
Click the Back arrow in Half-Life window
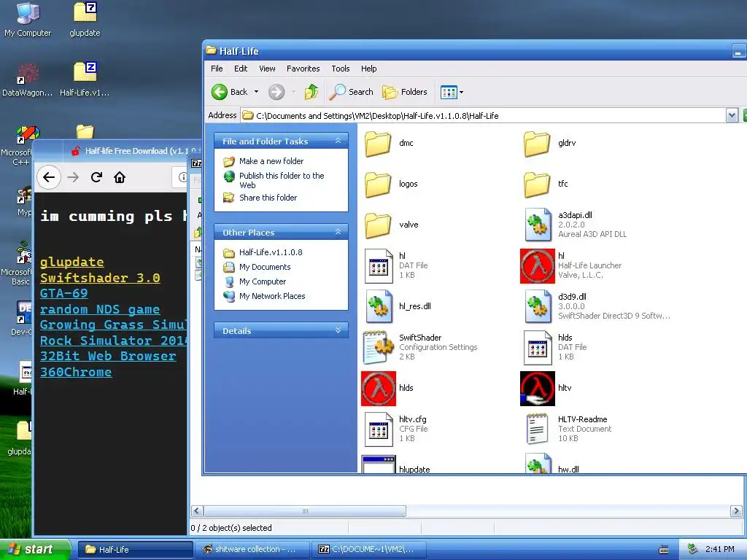[220, 92]
